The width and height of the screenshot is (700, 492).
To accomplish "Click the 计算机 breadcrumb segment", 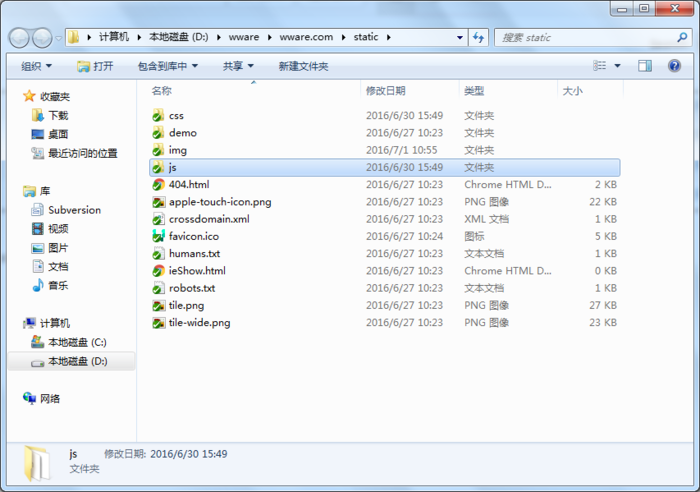I will (x=114, y=37).
